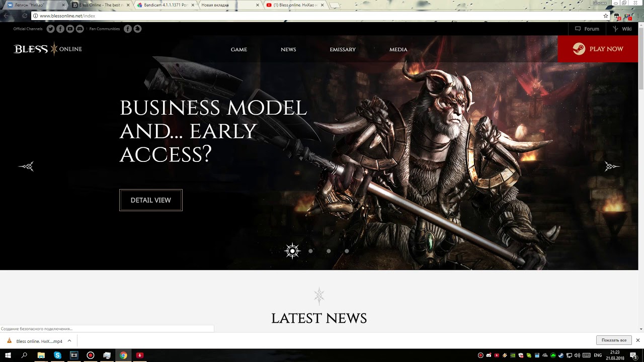Screen dimensions: 644x362
Task: Go to previous slide with left arrow
Action: [x=26, y=166]
